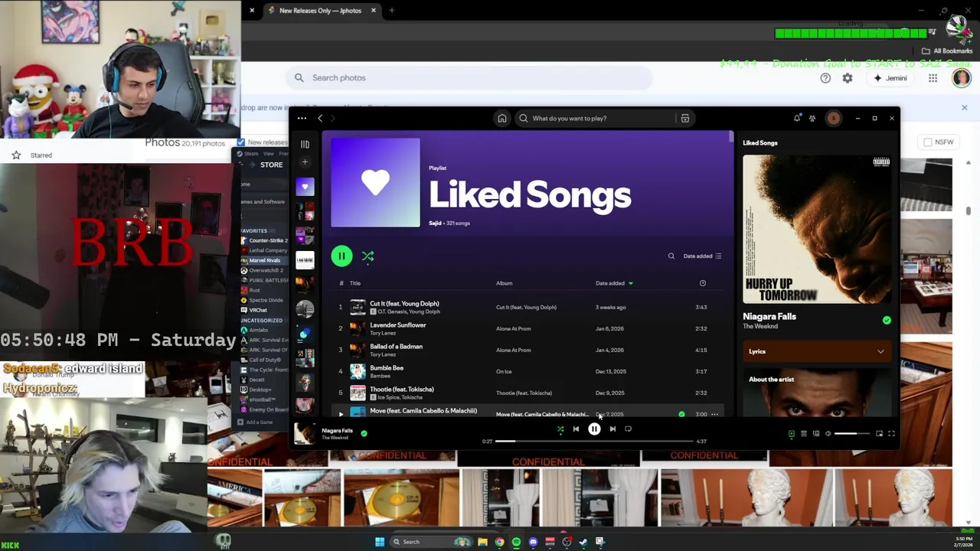The image size is (980, 551).
Task: Open the Spotify Friend Activity icon
Action: [812, 118]
